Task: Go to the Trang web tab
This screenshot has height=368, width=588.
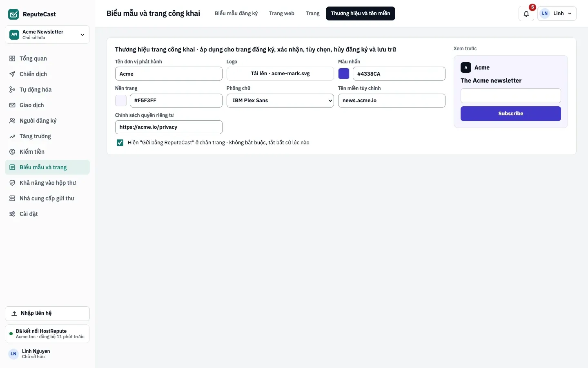Action: tap(282, 13)
